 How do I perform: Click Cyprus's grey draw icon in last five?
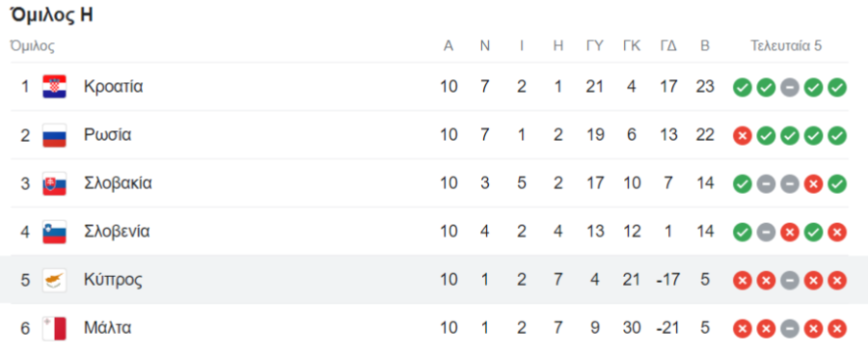click(x=790, y=281)
